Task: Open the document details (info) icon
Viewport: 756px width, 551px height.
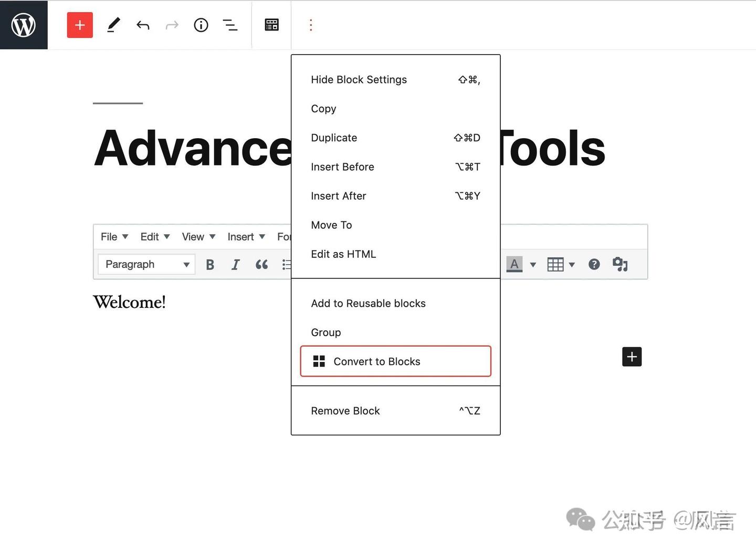Action: click(x=201, y=25)
